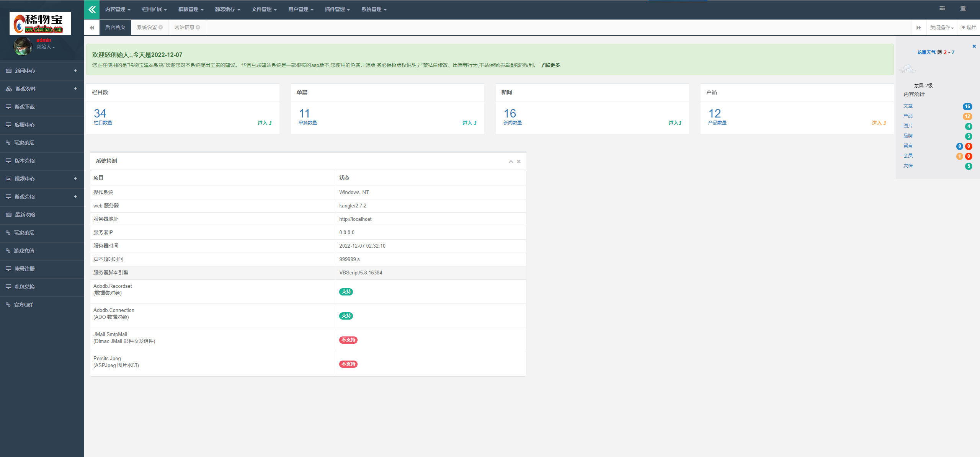Image resolution: width=980 pixels, height=457 pixels.
Task: Open 插件管理 dropdown menu
Action: point(337,10)
